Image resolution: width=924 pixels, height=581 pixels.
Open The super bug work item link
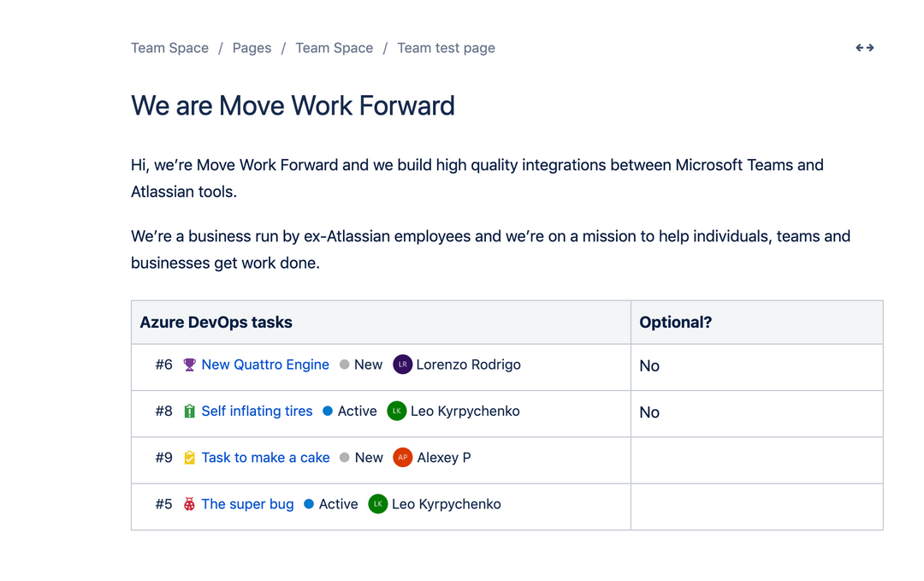247,504
